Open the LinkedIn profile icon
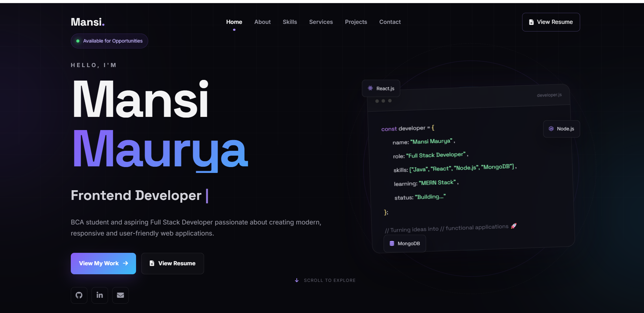 100,295
